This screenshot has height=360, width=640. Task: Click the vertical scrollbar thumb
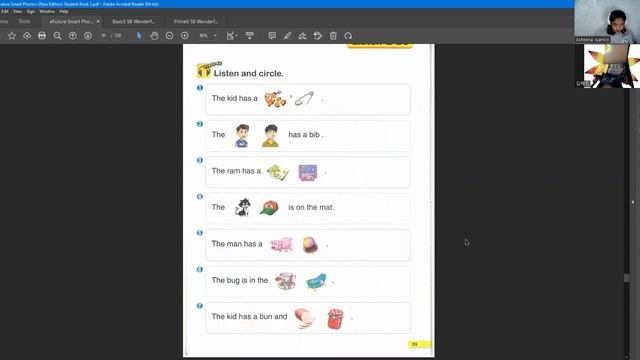[627, 278]
